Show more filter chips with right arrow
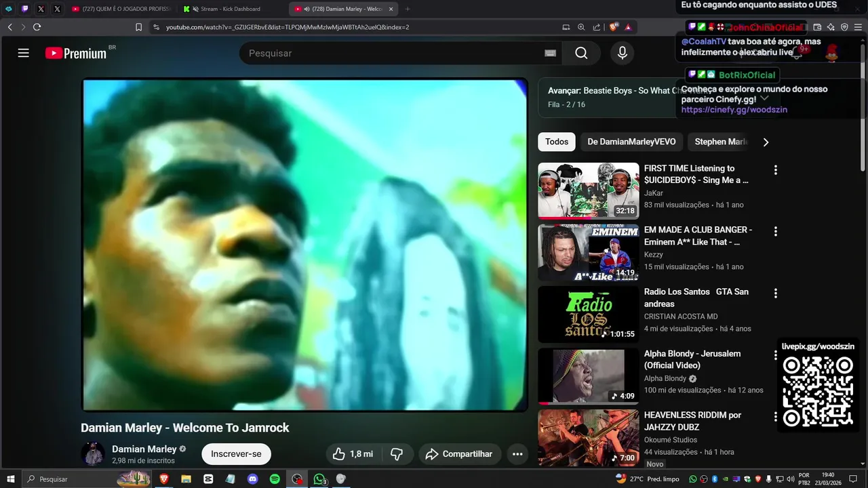 click(x=766, y=142)
